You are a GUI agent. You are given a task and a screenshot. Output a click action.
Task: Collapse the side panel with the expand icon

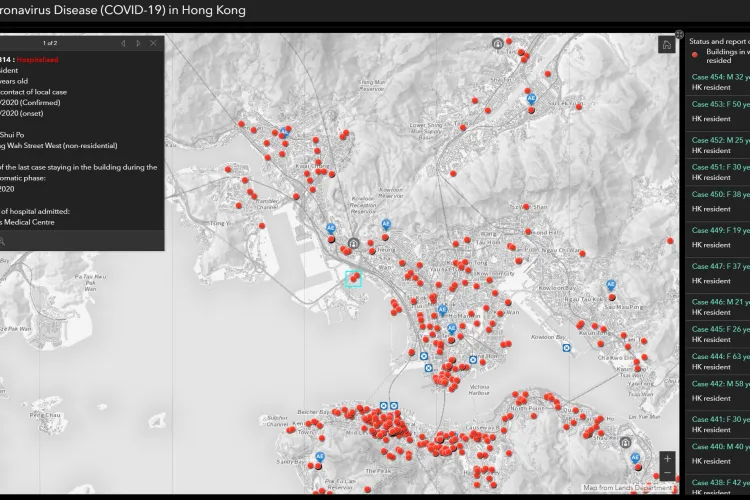[679, 34]
